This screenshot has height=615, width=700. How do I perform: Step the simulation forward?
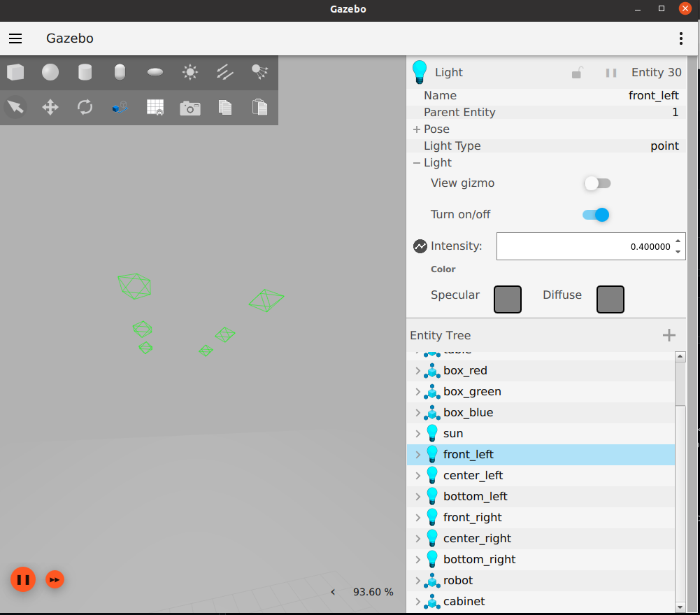click(55, 580)
